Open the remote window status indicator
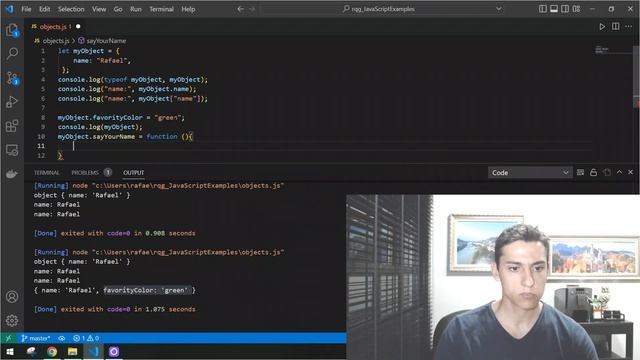The image size is (640, 360). click(x=8, y=338)
